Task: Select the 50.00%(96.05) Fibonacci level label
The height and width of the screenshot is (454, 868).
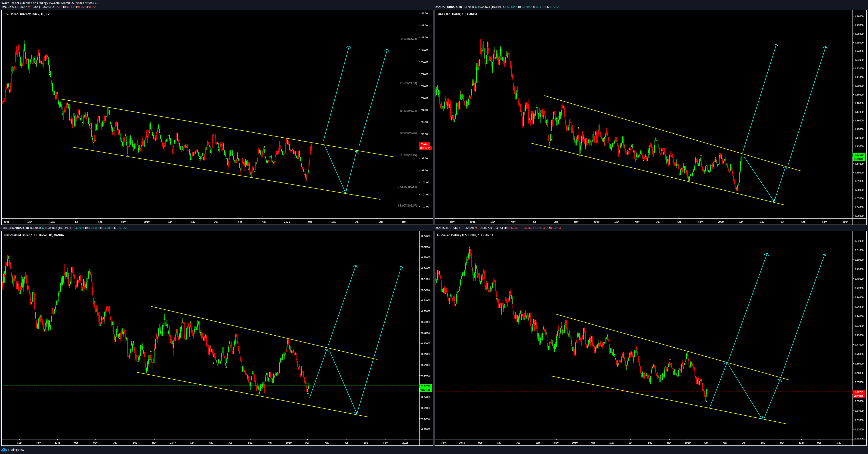Action: coord(408,133)
